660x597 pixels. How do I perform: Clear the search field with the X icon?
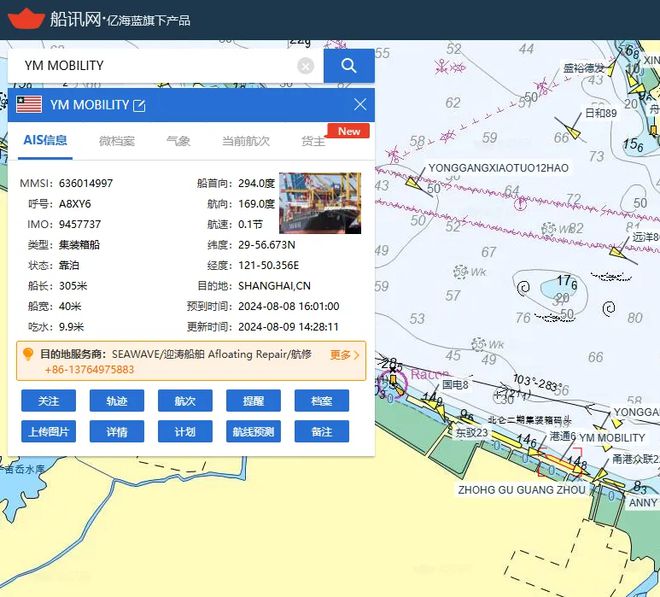pos(306,66)
